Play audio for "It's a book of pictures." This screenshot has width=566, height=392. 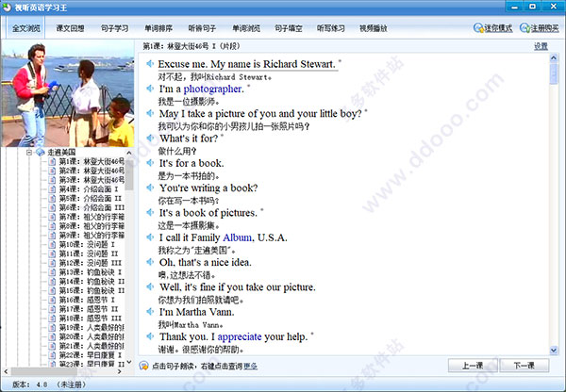150,212
